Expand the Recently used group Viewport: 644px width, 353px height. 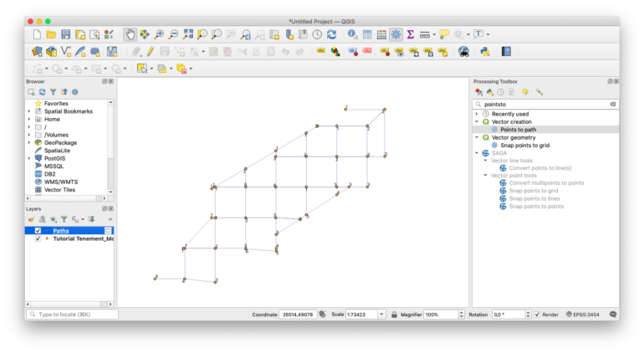click(x=477, y=114)
